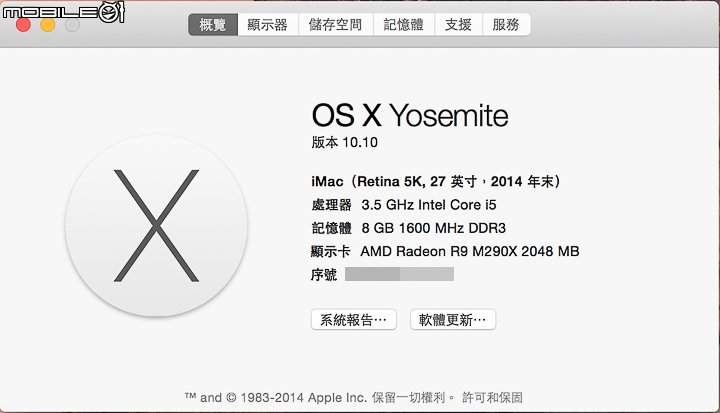Click the gray zoom window button
This screenshot has width=720, height=413.
tap(72, 25)
